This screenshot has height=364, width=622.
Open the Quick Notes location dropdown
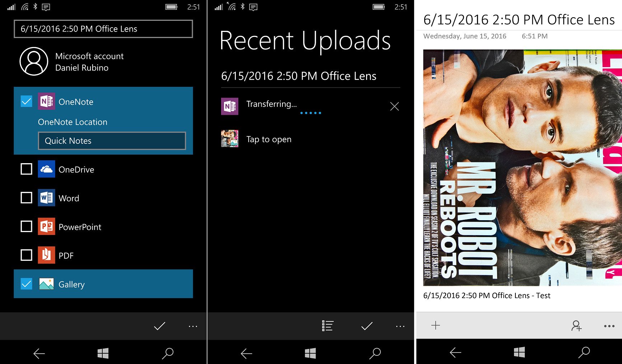(112, 141)
